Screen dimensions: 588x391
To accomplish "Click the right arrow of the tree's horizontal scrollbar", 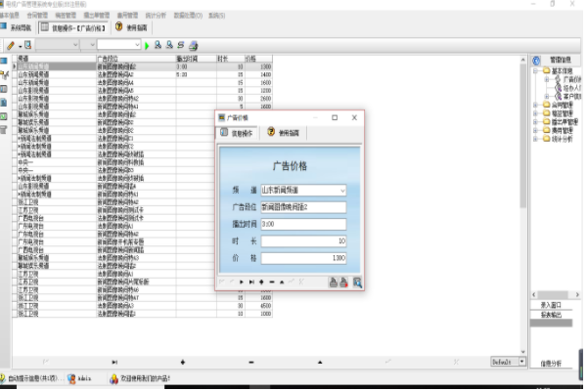I will 577,295.
